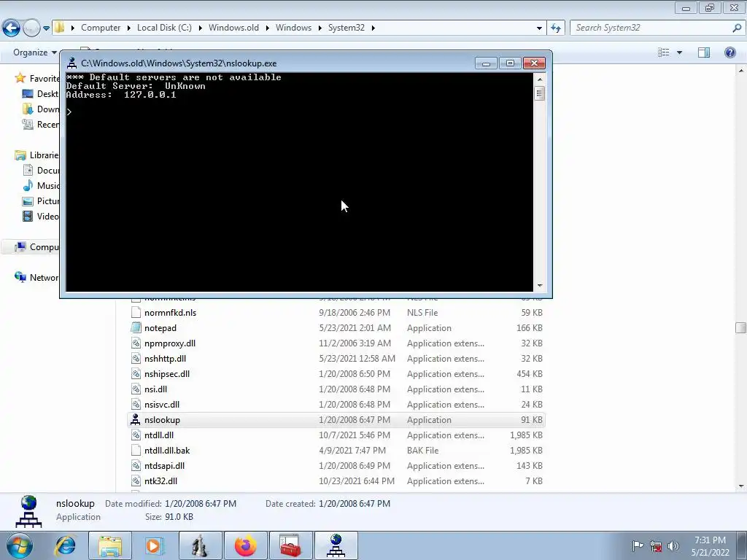Select the Windows breadcrumb segment
The image size is (747, 560).
click(293, 28)
